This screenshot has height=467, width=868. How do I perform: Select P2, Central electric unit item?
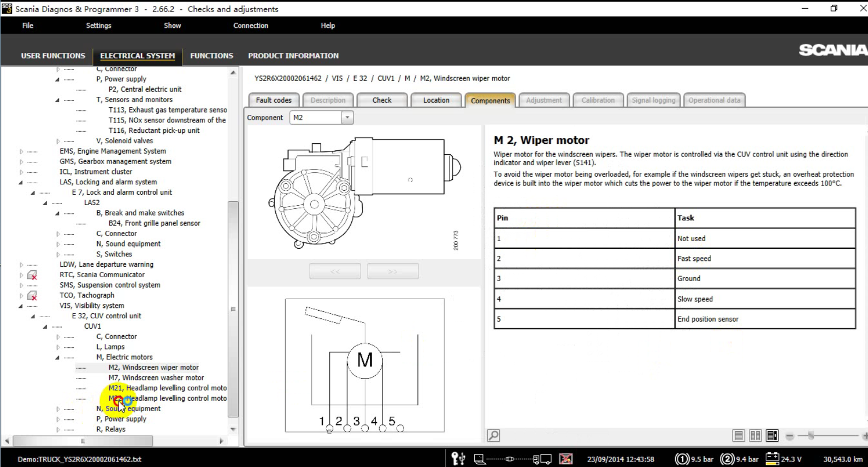(145, 89)
